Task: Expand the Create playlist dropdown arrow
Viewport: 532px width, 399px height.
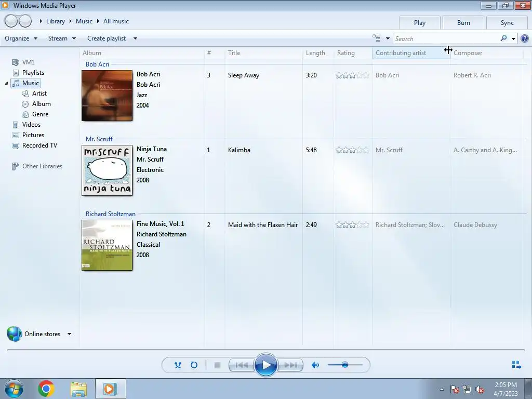Action: [x=135, y=38]
